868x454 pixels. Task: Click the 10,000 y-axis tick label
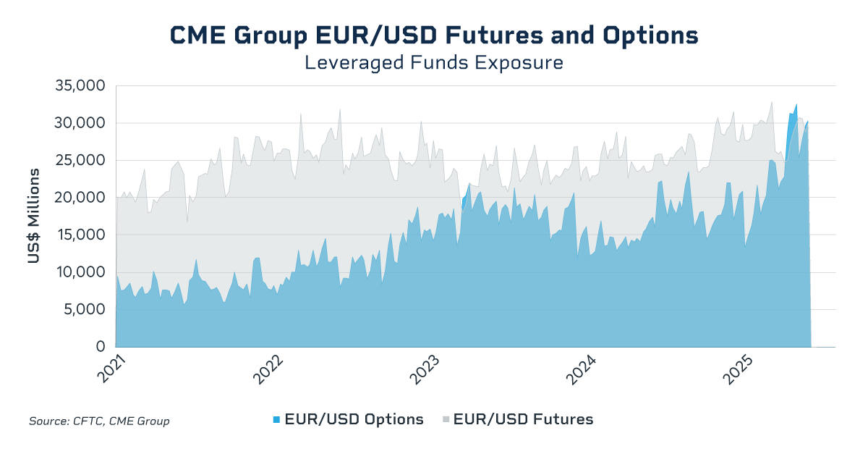click(80, 272)
